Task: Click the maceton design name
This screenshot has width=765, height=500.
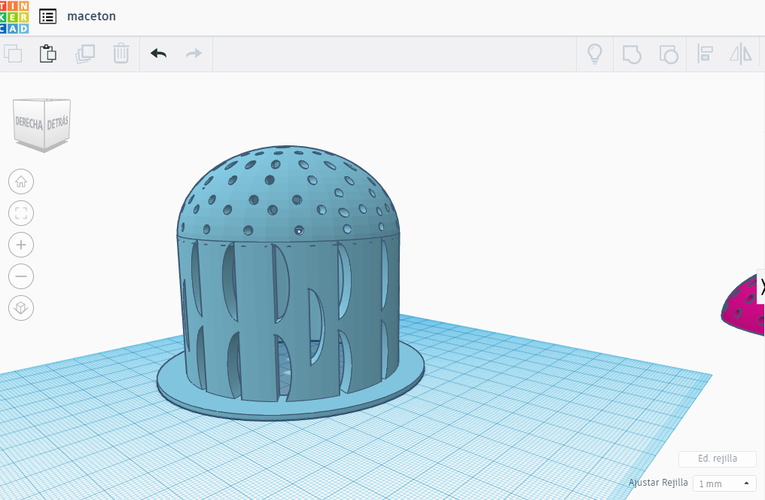Action: pyautogui.click(x=92, y=16)
